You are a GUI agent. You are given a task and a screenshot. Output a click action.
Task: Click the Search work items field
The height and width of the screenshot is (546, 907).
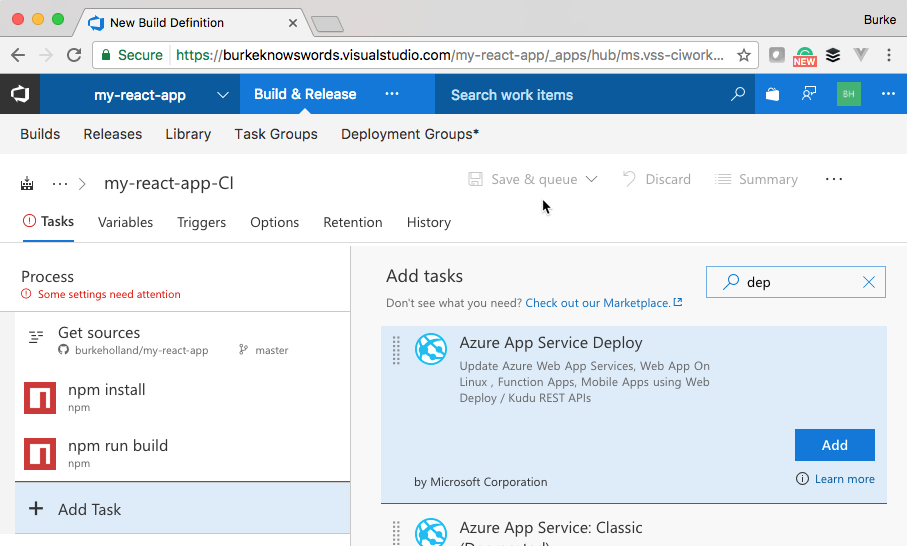(580, 95)
